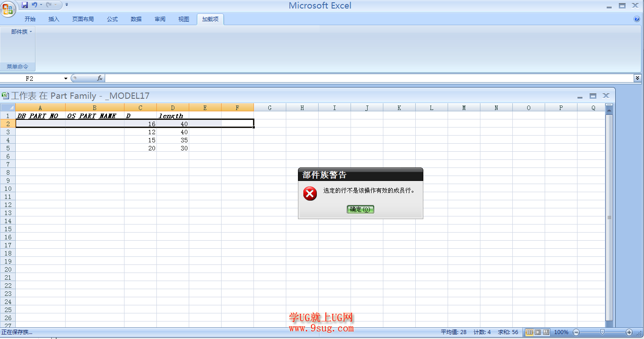
Task: Click 计数: 4 in status bar
Action: point(482,332)
